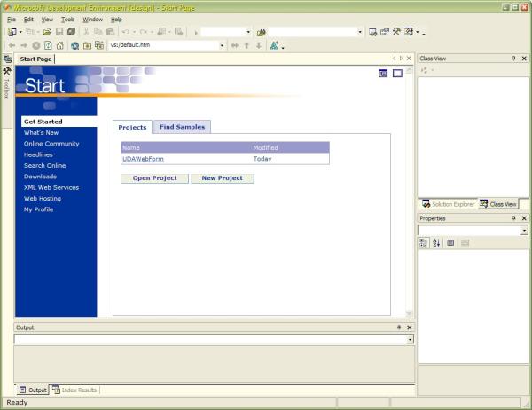Click the Start Page scroll-up arrow

tap(409, 71)
